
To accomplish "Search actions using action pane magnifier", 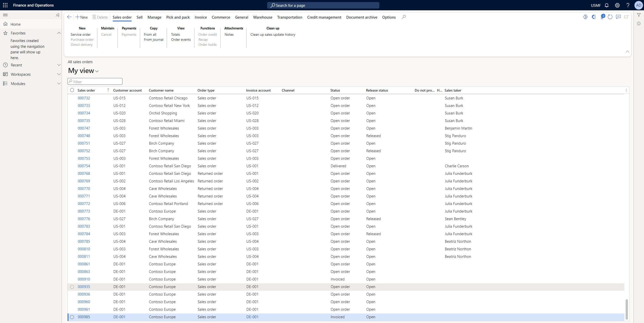I will click(404, 17).
